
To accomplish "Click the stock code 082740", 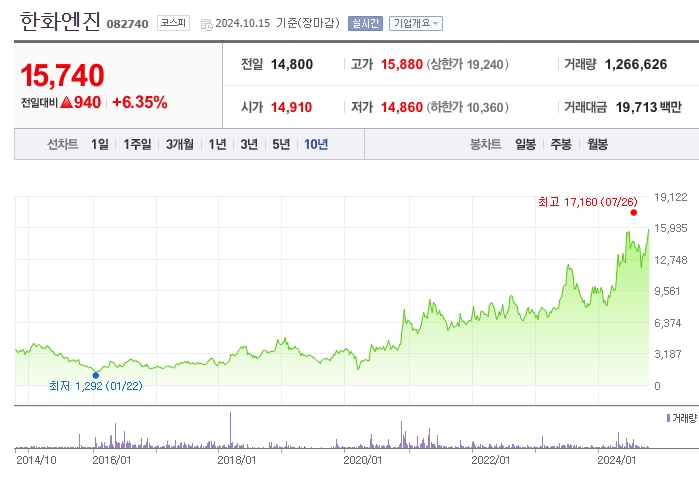I will point(127,24).
